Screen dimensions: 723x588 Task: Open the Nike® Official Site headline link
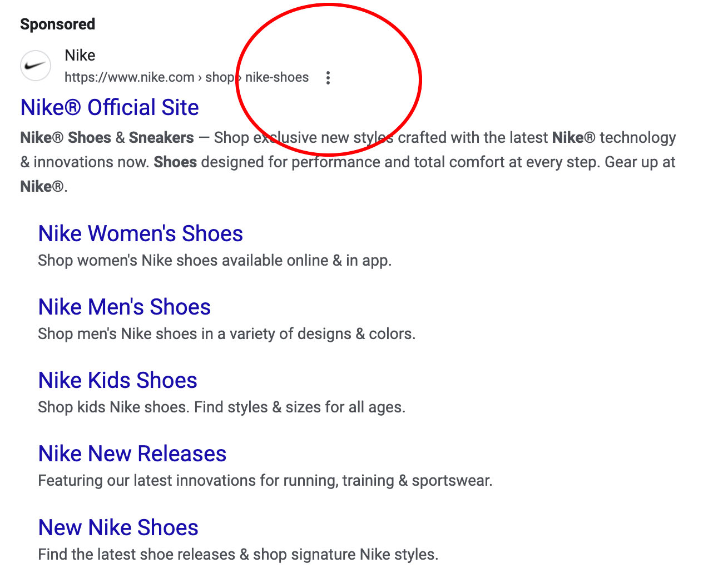click(110, 107)
